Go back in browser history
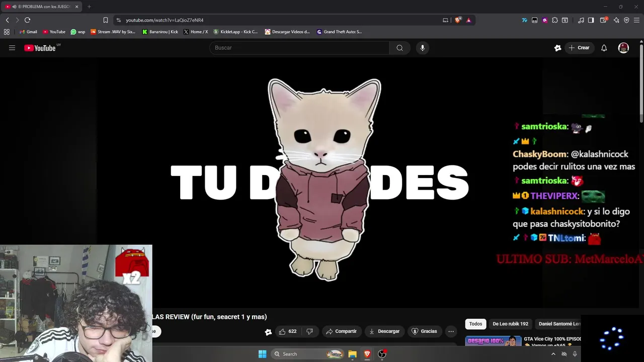The height and width of the screenshot is (362, 644). tap(7, 20)
